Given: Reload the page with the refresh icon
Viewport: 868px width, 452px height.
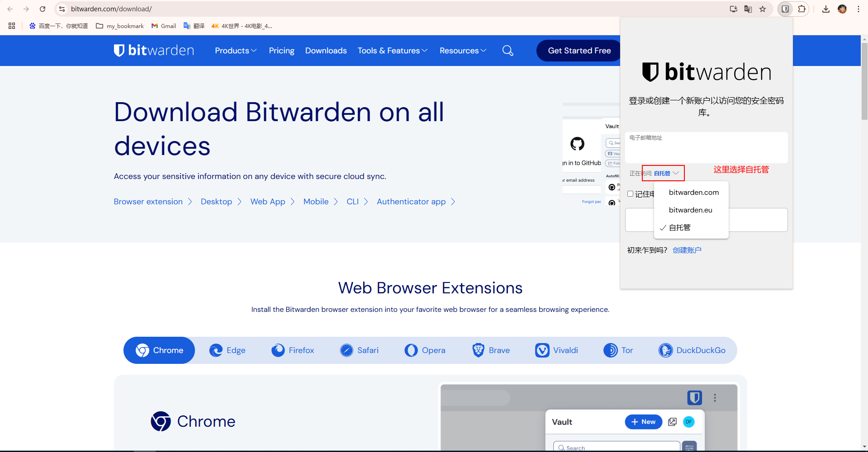Looking at the screenshot, I should (43, 9).
